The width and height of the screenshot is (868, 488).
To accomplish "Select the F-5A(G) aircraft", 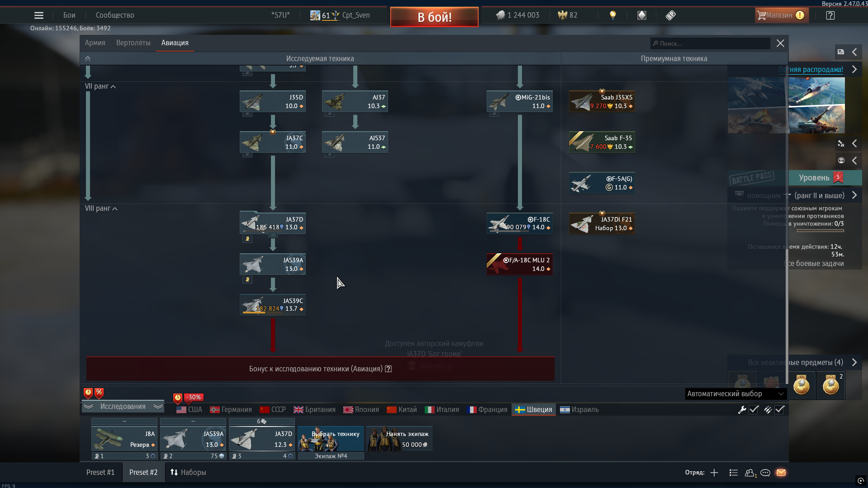I will tap(602, 183).
